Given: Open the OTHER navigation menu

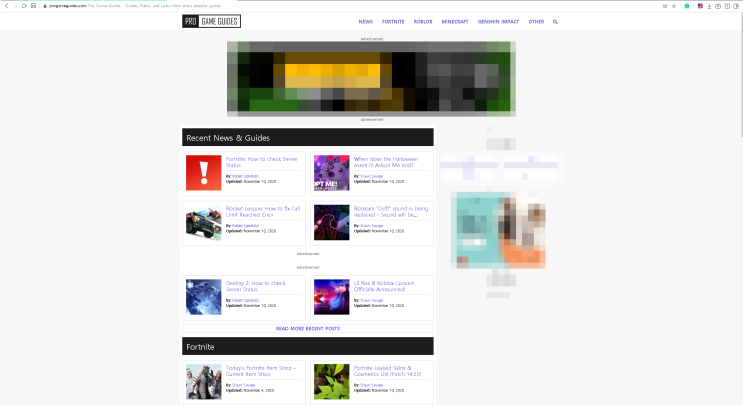Looking at the screenshot, I should pos(536,22).
